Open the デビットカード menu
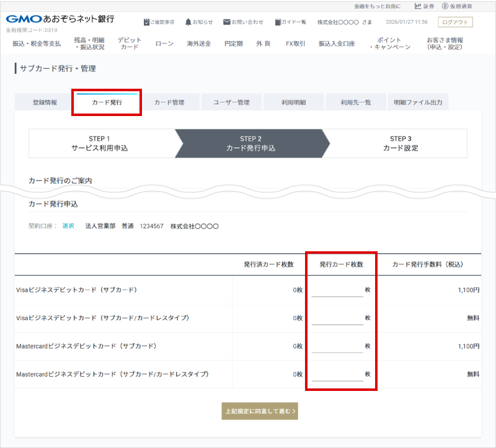The image size is (496, 448). pos(130,43)
